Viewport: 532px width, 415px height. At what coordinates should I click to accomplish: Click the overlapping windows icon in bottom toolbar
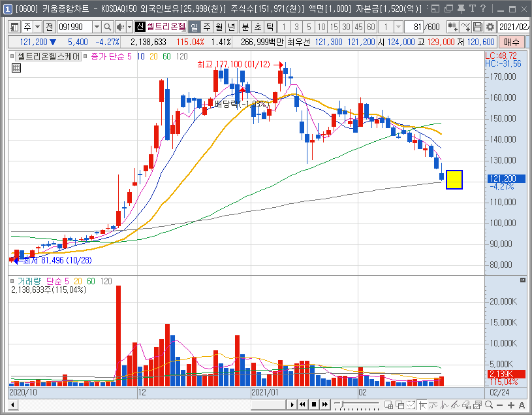coord(399,405)
